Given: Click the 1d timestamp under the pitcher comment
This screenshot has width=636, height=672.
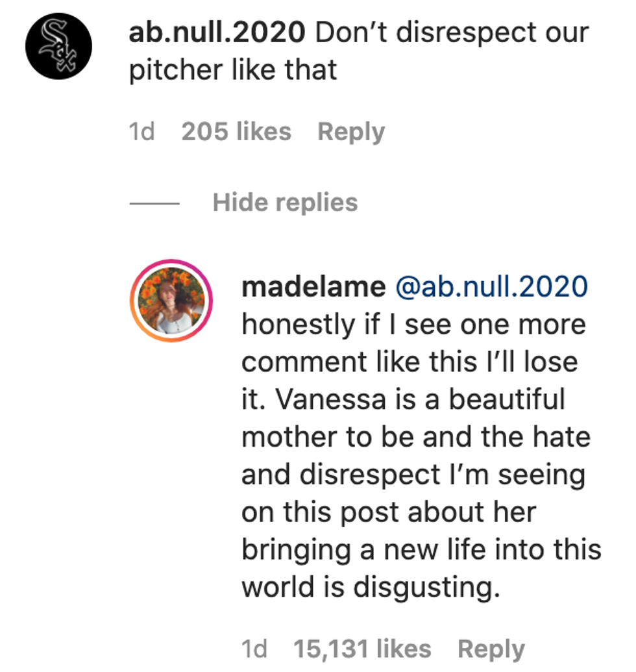Looking at the screenshot, I should (x=141, y=132).
